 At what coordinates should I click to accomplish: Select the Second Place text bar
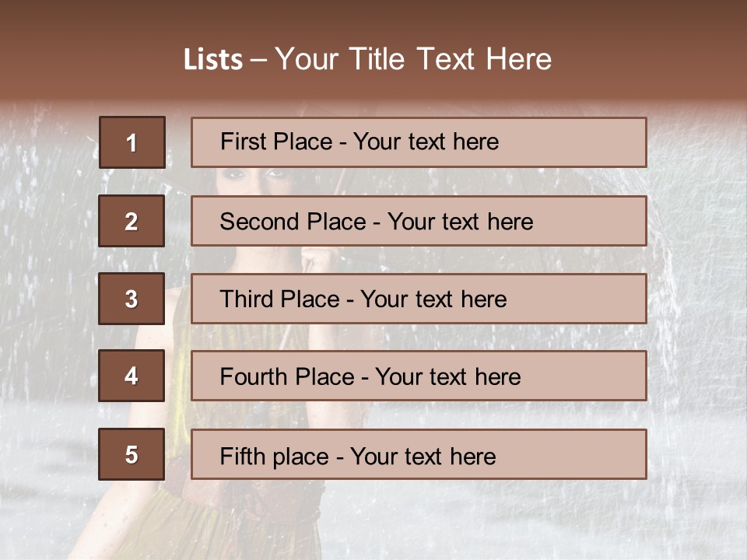pyautogui.click(x=419, y=221)
